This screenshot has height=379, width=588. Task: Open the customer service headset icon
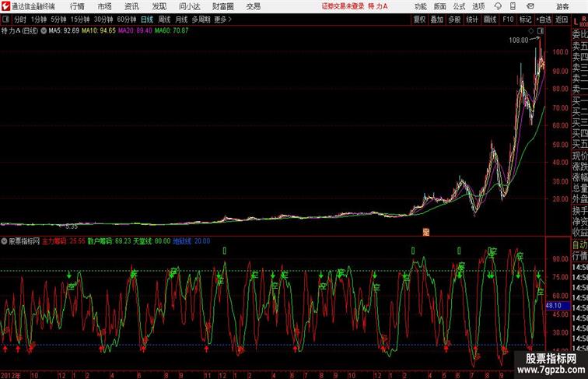click(x=498, y=6)
